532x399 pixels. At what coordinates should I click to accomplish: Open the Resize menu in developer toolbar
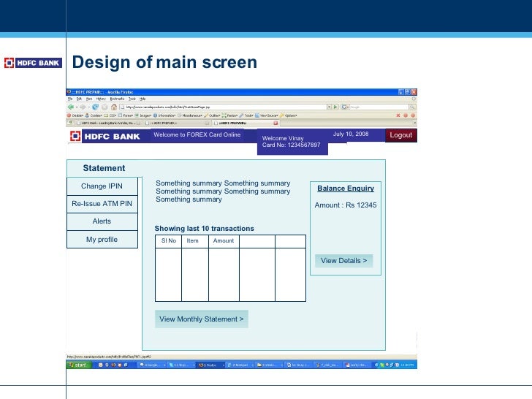229,115
